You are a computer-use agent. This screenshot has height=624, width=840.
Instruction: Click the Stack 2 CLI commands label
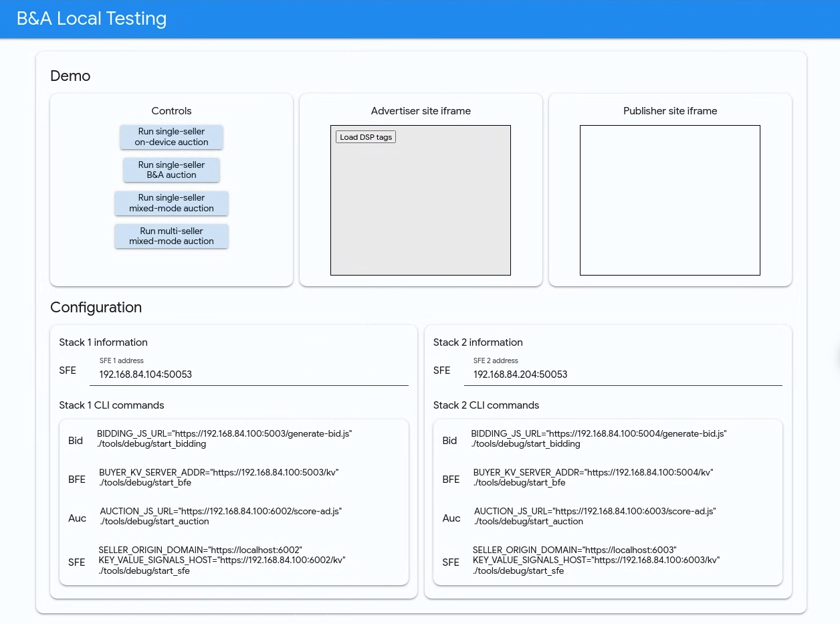pyautogui.click(x=486, y=405)
